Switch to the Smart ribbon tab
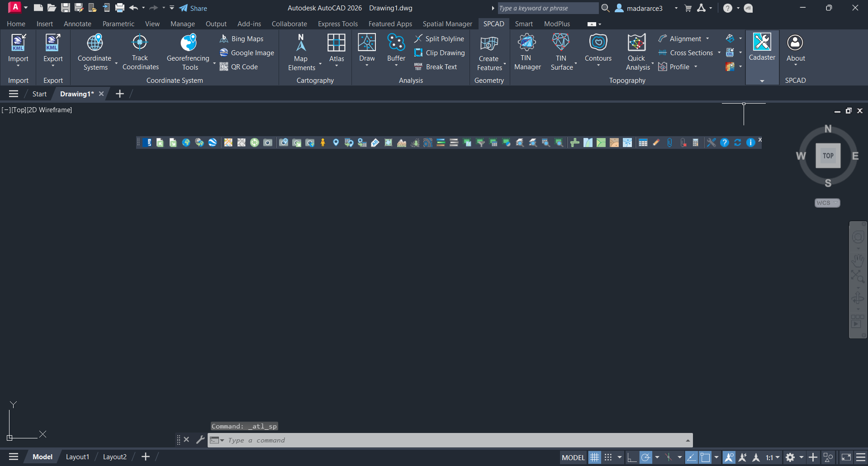 [x=524, y=24]
